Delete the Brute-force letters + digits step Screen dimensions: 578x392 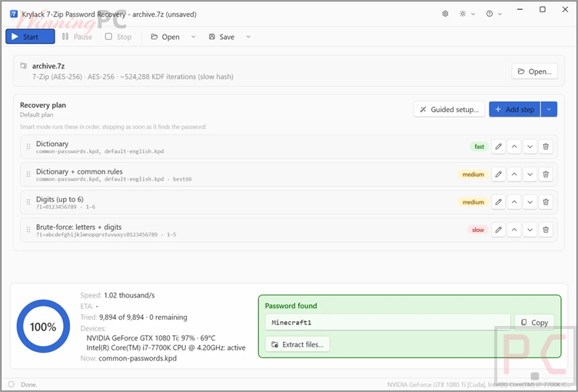click(546, 230)
